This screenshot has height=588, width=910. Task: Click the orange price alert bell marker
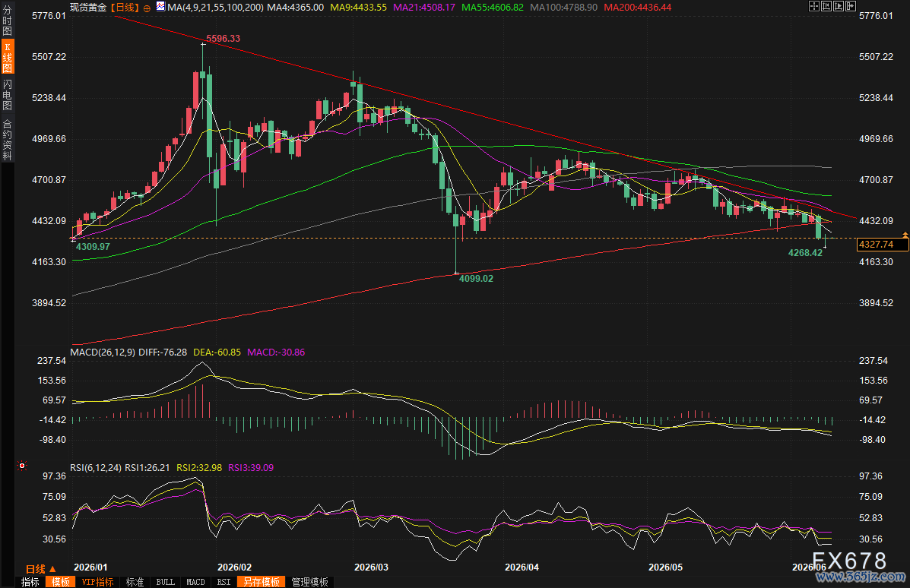(x=905, y=235)
